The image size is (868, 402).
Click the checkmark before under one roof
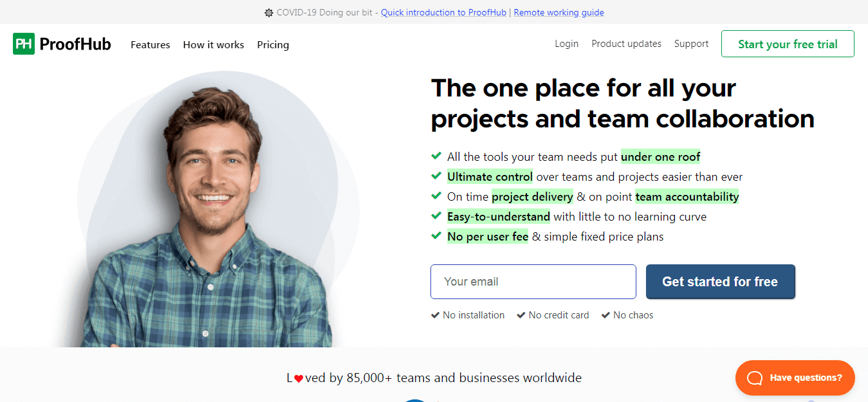(436, 156)
